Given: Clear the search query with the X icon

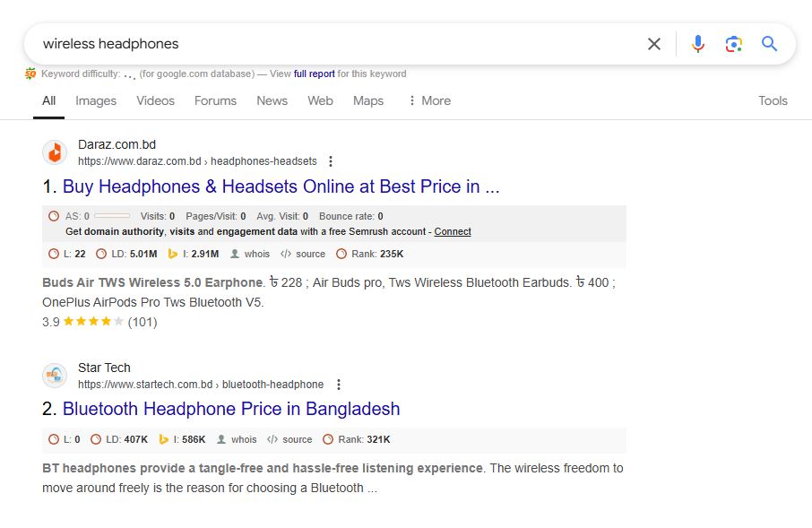Looking at the screenshot, I should point(653,44).
